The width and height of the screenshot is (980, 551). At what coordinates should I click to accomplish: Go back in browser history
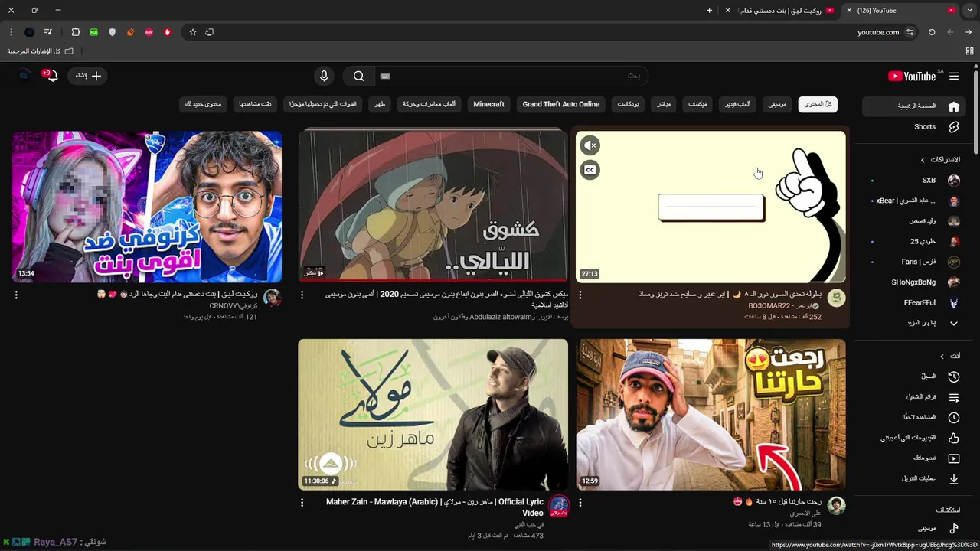(969, 32)
